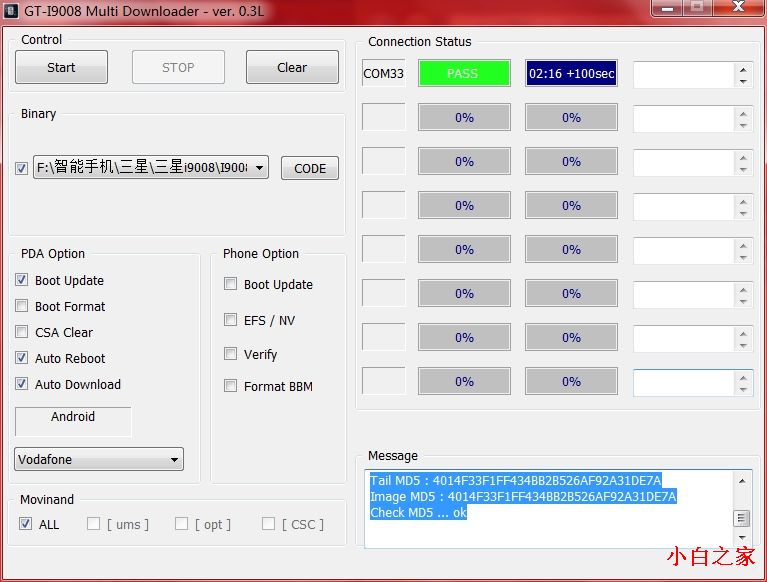
Task: Click the Clear button
Action: 292,67
